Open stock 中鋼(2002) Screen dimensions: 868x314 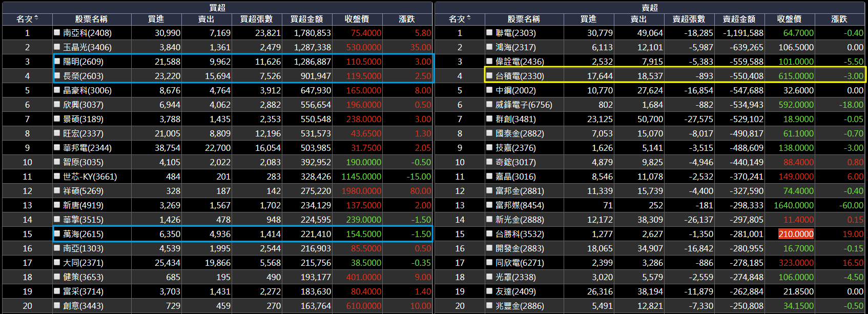pos(515,90)
